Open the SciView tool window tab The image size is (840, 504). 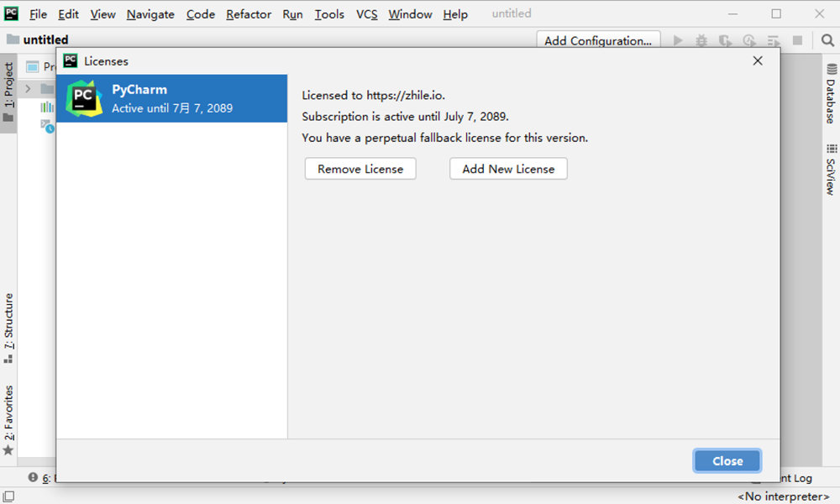tap(831, 169)
